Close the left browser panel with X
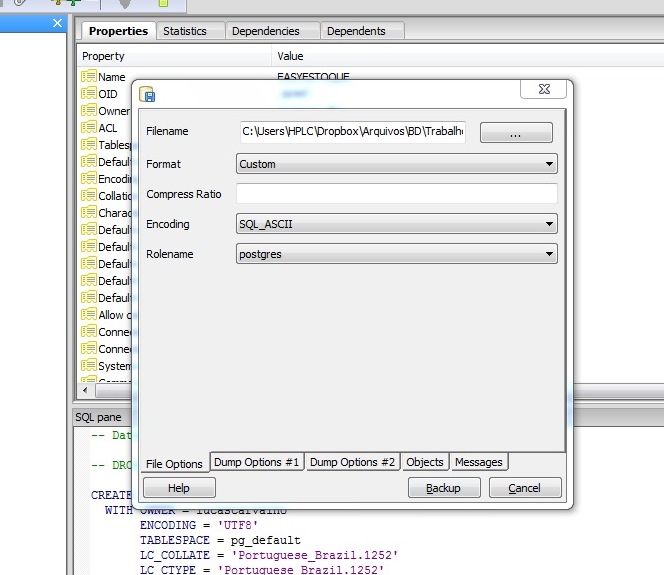 [56, 22]
